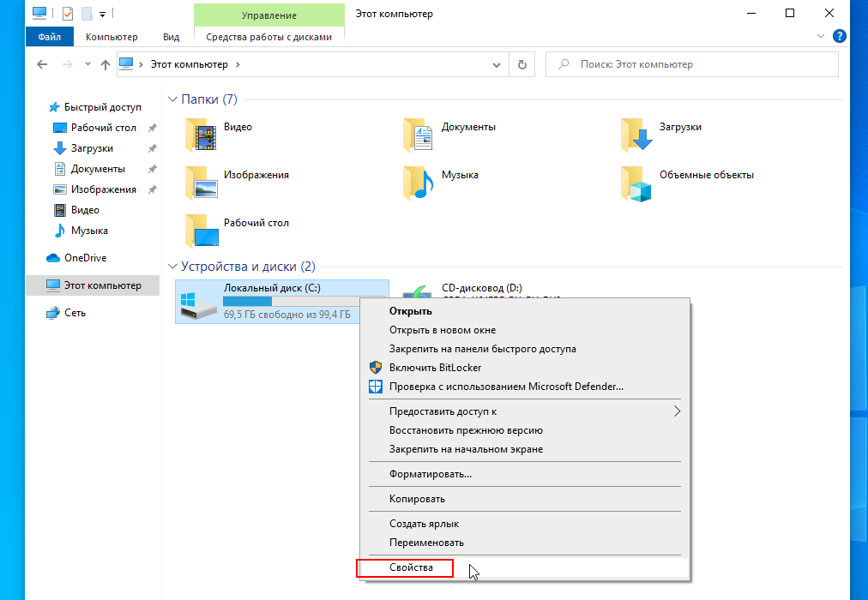The image size is (868, 600).
Task: Select Форматировать... from the context menu
Action: [431, 474]
